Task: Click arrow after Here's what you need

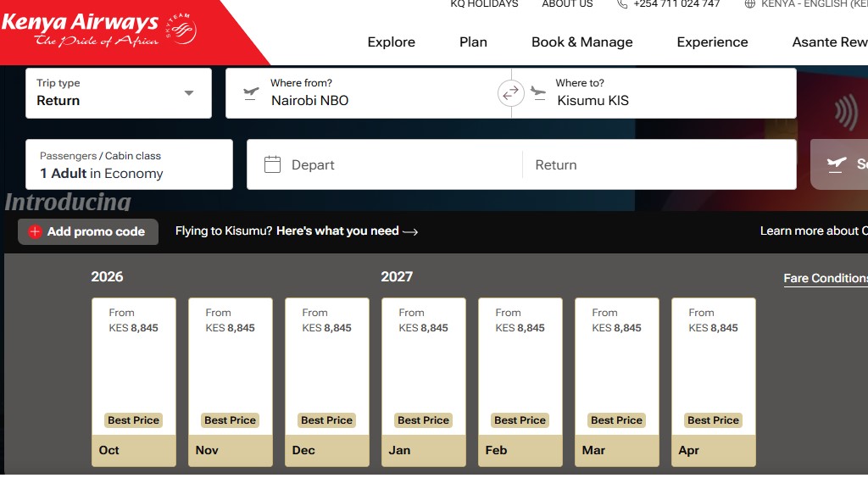Action: [410, 231]
